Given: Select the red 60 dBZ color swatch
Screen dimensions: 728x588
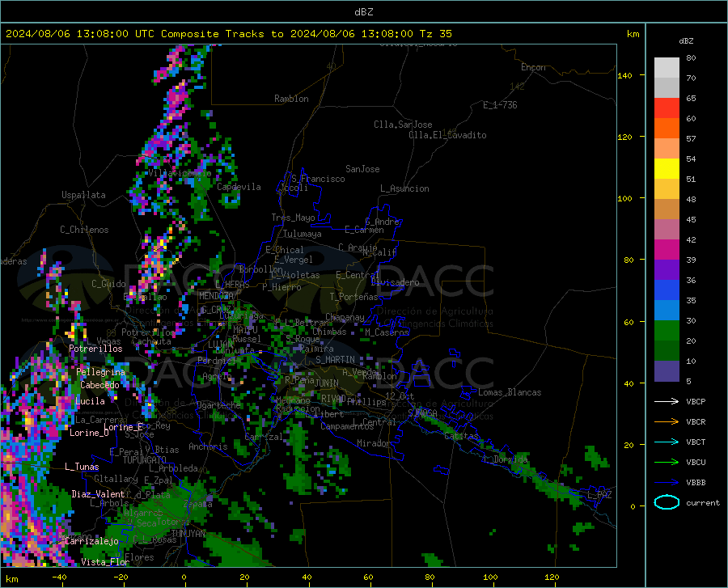Looking at the screenshot, I should (x=667, y=108).
